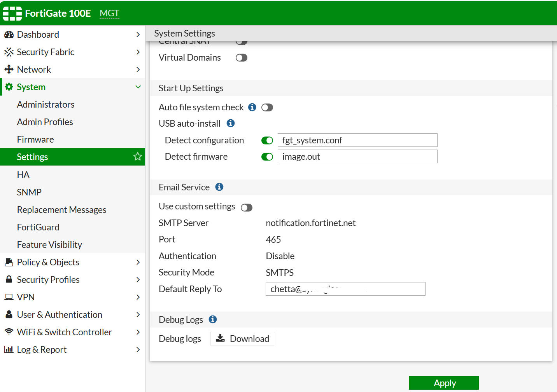Viewport: 557px width, 392px height.
Task: Click the Email Service info icon
Action: pos(219,187)
